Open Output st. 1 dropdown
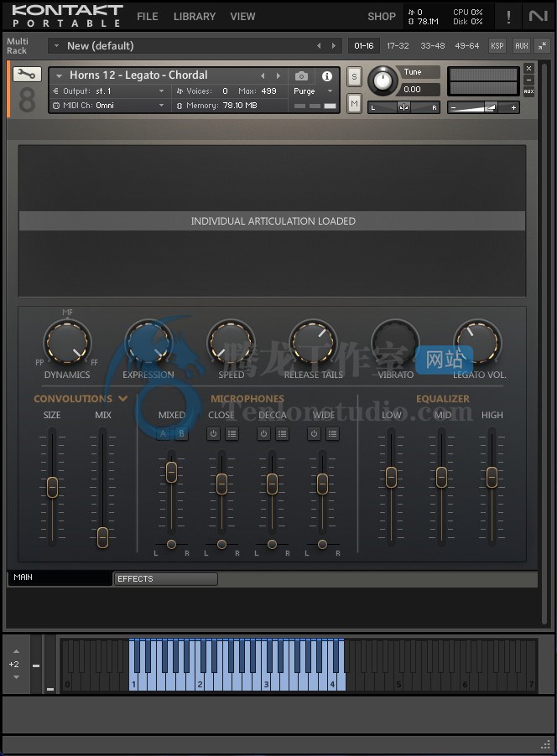The width and height of the screenshot is (557, 756). click(108, 91)
